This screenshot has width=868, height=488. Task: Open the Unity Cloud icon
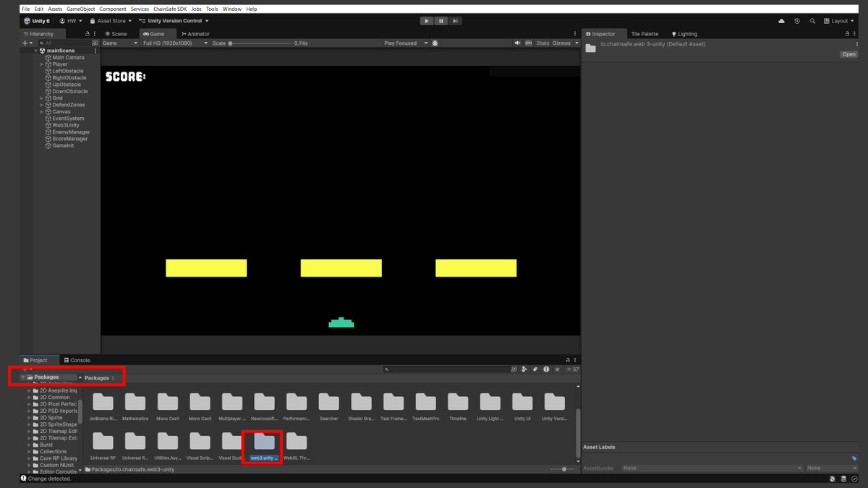coord(782,21)
